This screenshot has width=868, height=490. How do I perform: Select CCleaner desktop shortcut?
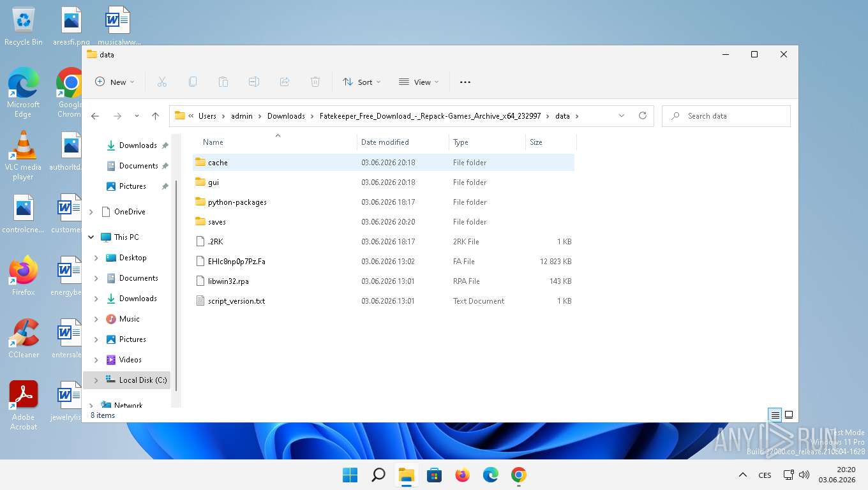tap(24, 339)
